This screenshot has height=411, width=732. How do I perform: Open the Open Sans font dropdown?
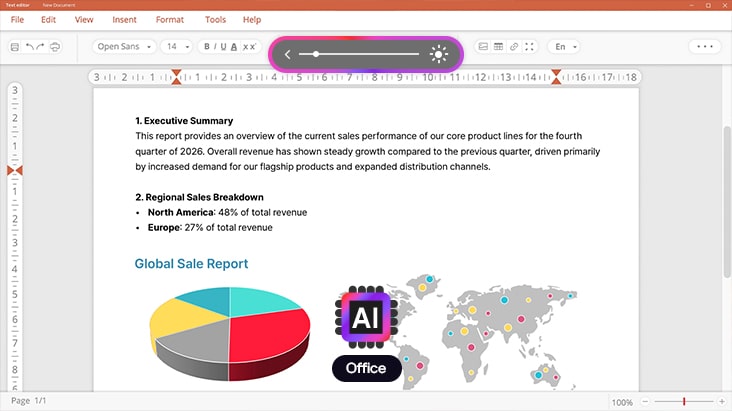[125, 47]
